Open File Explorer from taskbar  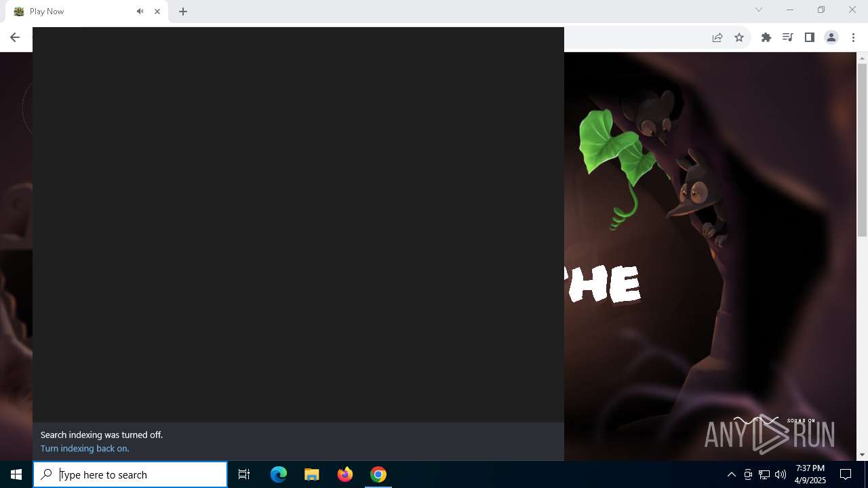[x=312, y=474]
